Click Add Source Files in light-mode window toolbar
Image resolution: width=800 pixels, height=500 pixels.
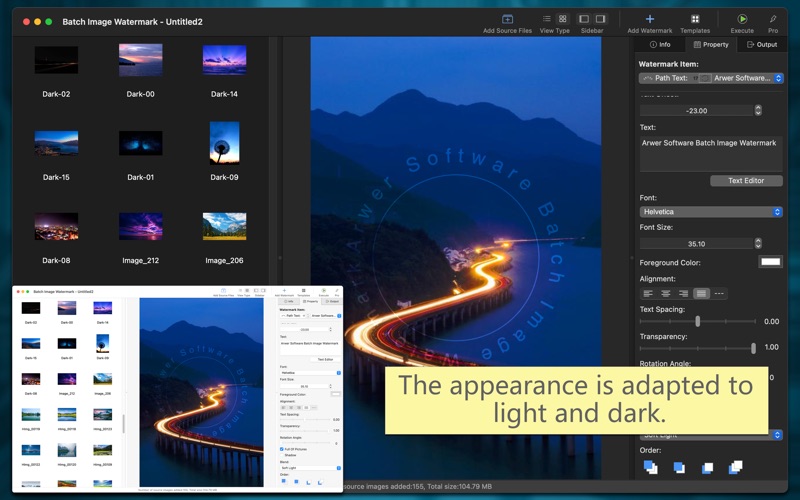pyautogui.click(x=223, y=290)
